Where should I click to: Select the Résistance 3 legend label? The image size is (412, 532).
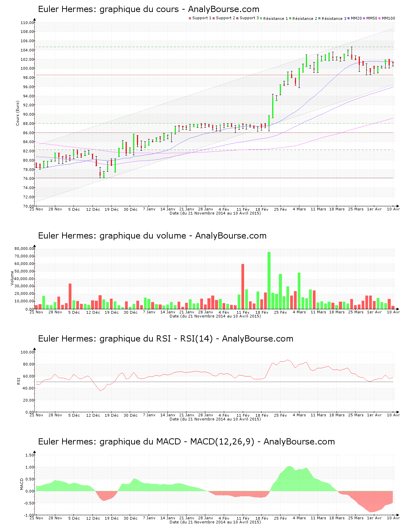pyautogui.click(x=334, y=19)
